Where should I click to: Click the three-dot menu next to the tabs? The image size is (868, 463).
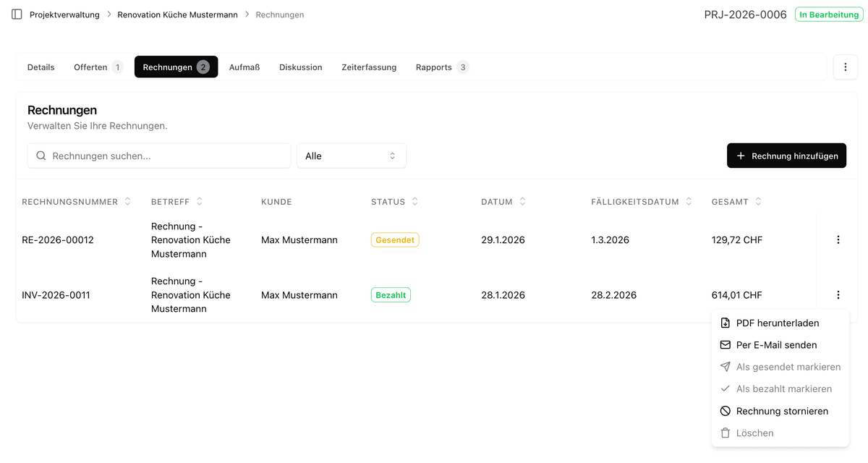click(845, 67)
